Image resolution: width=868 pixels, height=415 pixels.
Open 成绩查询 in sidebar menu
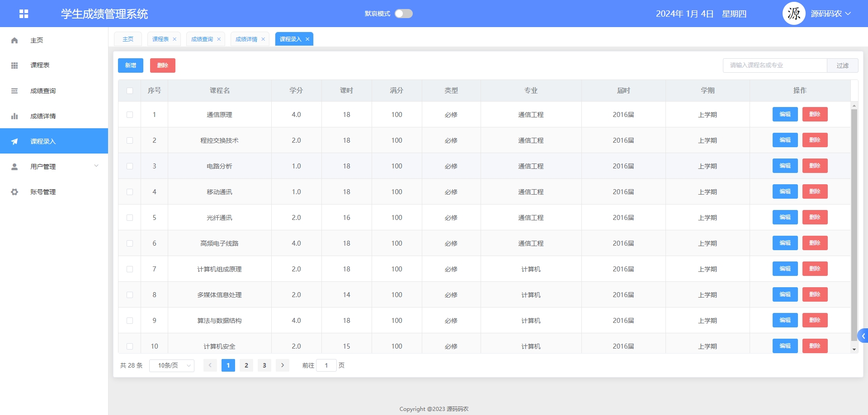[x=54, y=91]
